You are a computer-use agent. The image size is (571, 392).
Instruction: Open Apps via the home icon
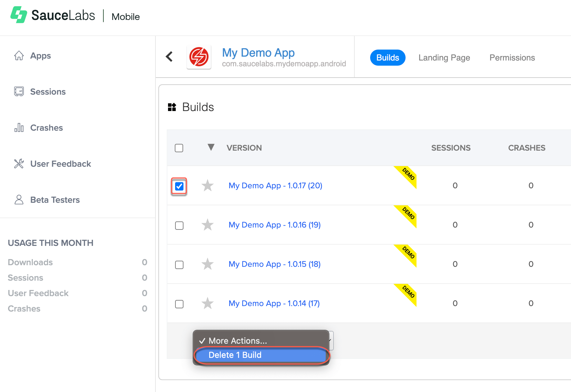click(x=19, y=56)
